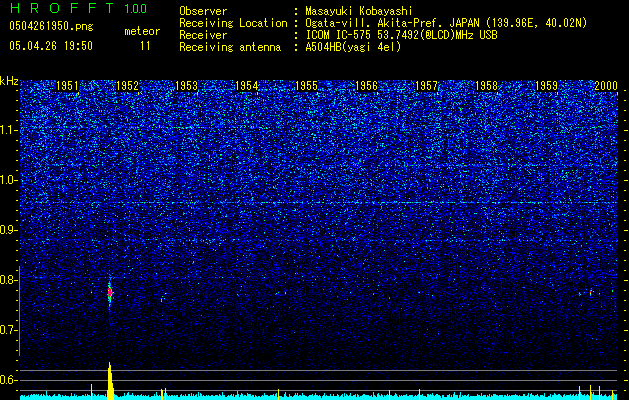Click the 1951 time marker

[67, 85]
